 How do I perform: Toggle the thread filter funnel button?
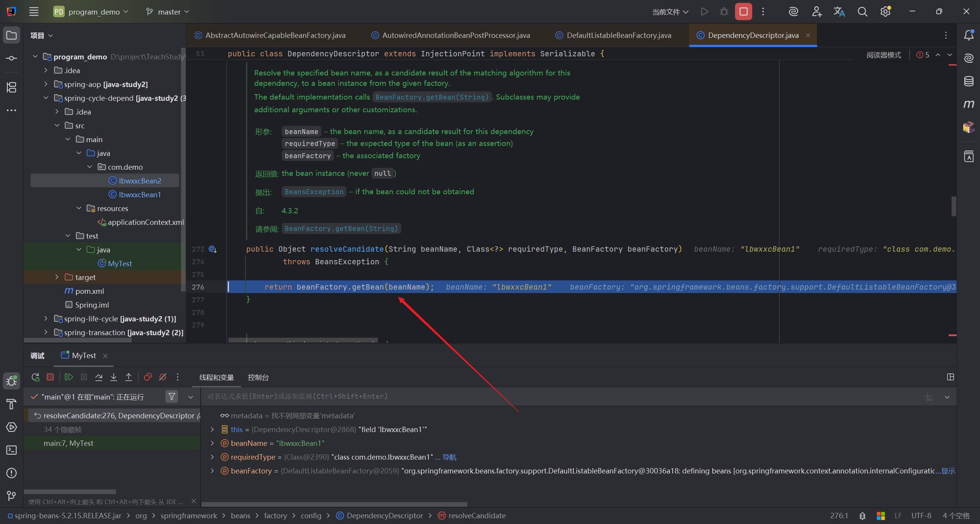tap(172, 397)
